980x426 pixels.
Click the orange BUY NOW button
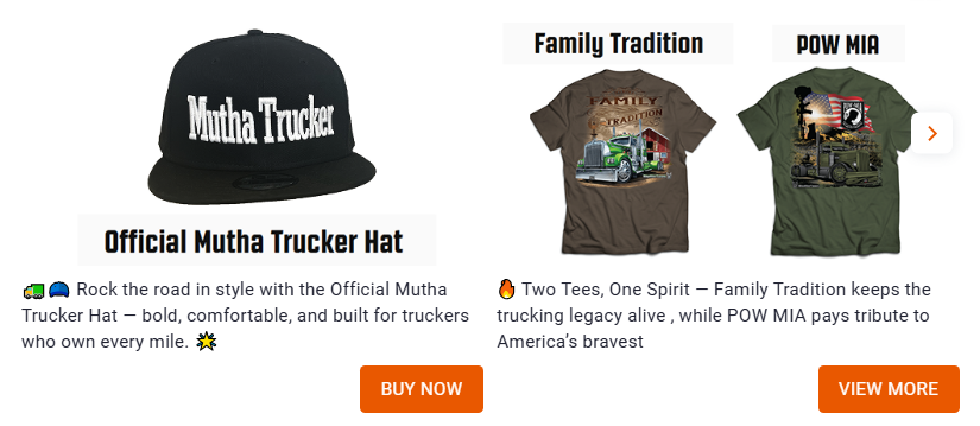click(x=421, y=389)
